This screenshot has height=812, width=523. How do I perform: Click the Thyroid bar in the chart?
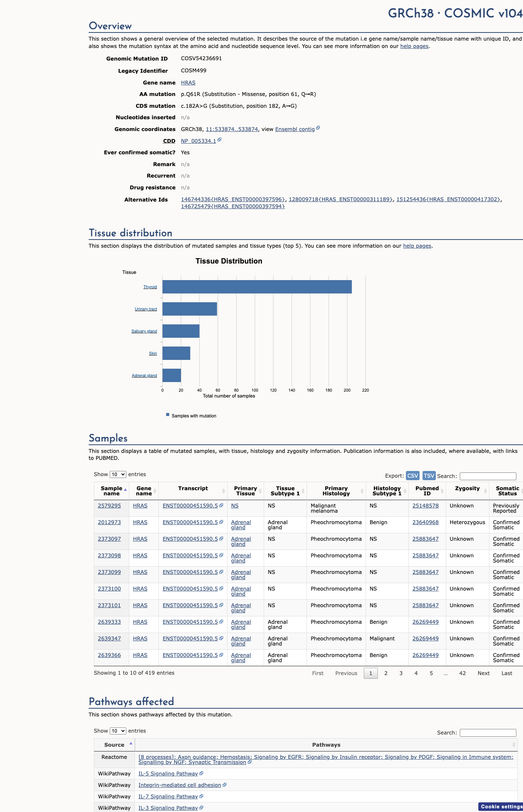(257, 287)
